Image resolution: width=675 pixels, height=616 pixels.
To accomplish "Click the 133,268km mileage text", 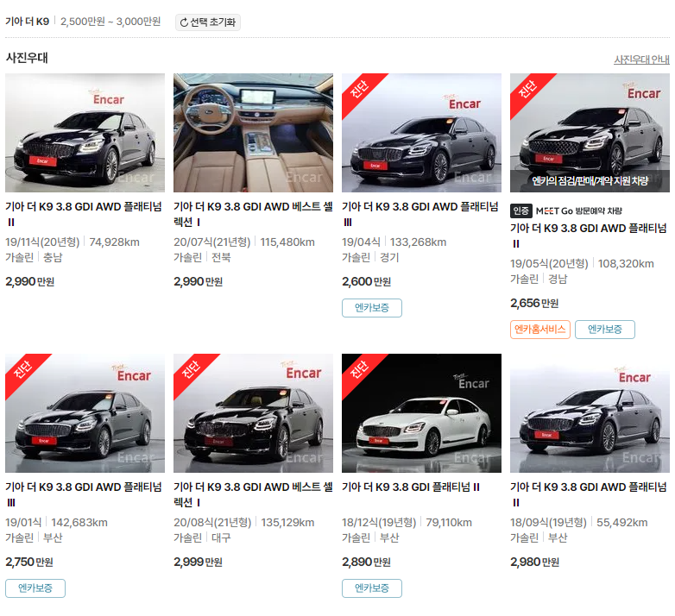I will [x=418, y=242].
